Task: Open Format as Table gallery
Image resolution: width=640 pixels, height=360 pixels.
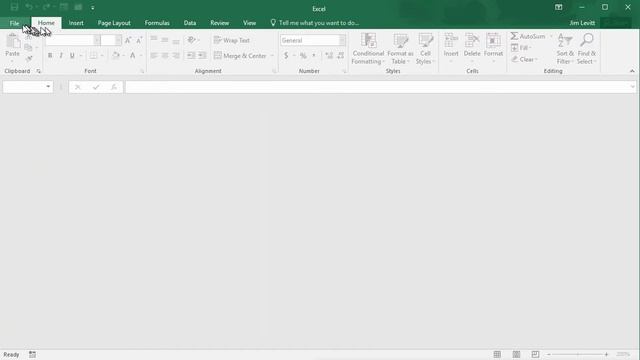Action: click(400, 49)
